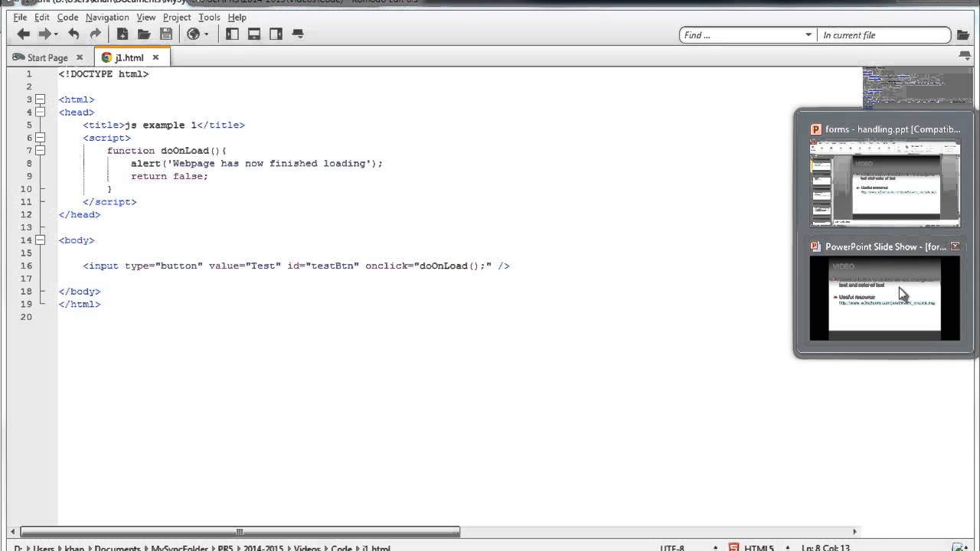
Task: Open the tab list dropdown at tab bar's right end
Action: coord(965,57)
